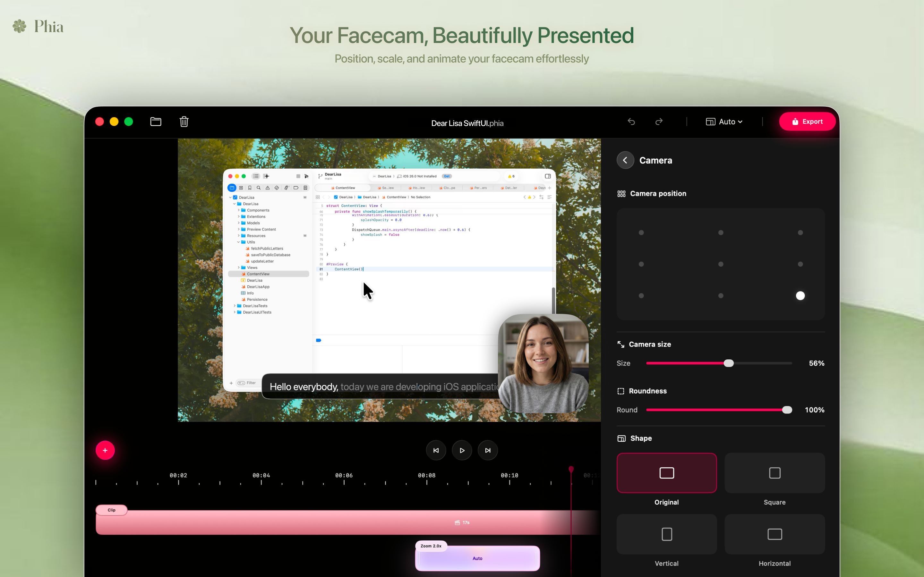Set camera position to top-left dot
Viewport: 924px width, 577px height.
click(641, 233)
